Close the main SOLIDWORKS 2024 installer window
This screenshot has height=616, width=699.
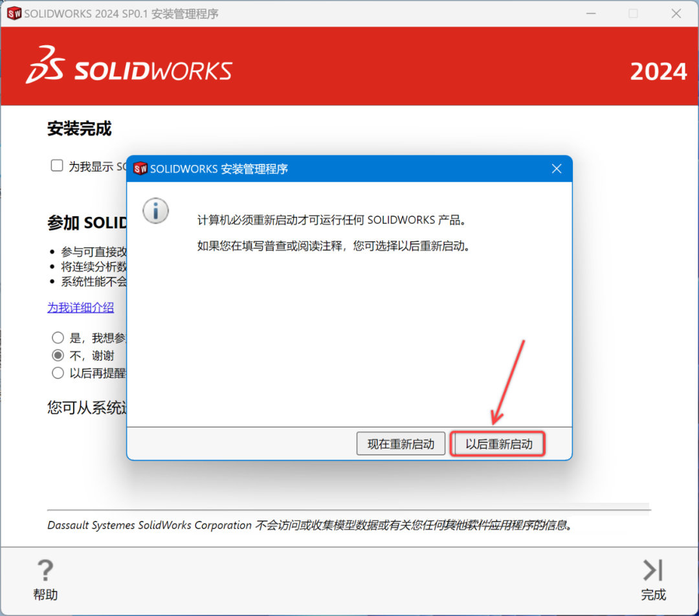(676, 14)
